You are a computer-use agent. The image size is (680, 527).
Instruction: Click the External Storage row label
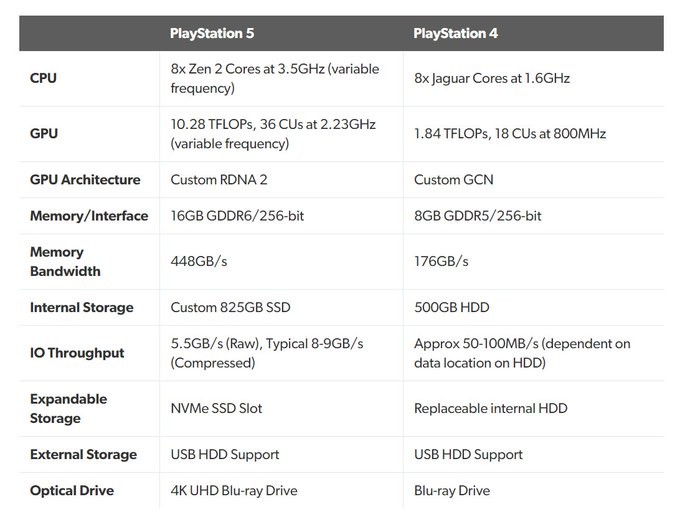[x=83, y=454]
